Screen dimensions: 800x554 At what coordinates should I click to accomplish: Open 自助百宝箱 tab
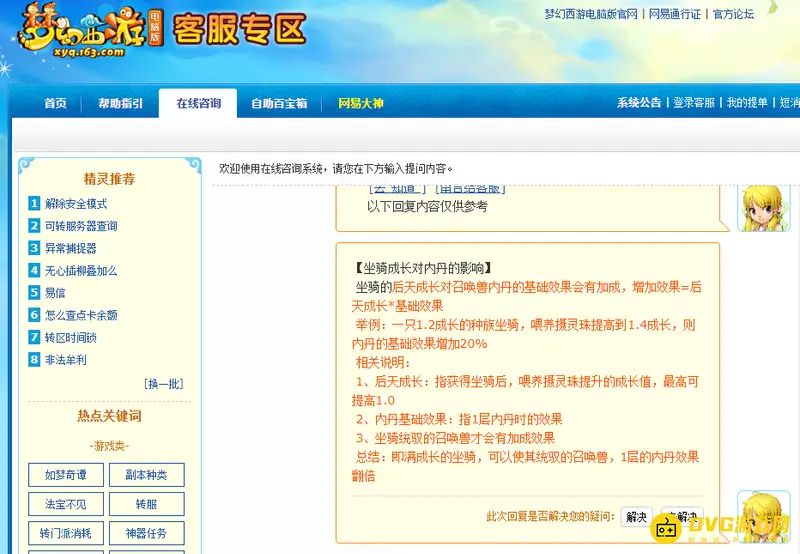[x=279, y=103]
